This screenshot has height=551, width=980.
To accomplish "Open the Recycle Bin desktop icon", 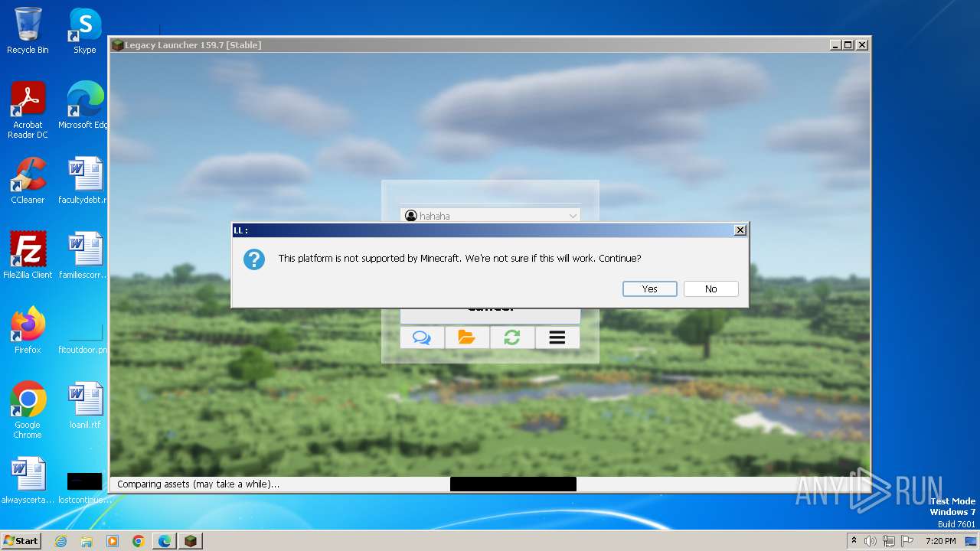I will click(28, 31).
